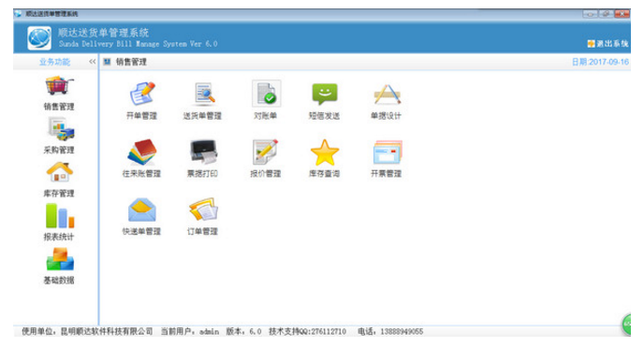Viewport: 644px width, 347px height.
Task: Collapse the 业务功能 sidebar with the chevron
Action: pyautogui.click(x=92, y=62)
